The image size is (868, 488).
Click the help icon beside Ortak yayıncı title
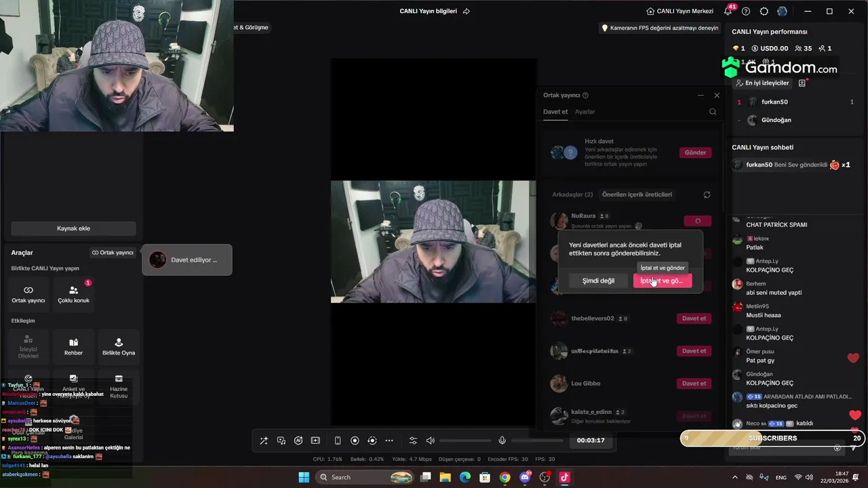(585, 96)
